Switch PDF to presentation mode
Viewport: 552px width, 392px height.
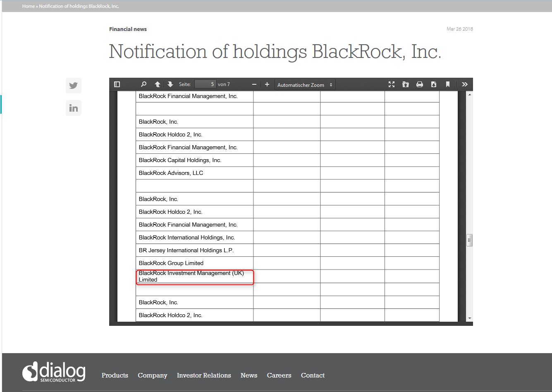click(x=392, y=84)
